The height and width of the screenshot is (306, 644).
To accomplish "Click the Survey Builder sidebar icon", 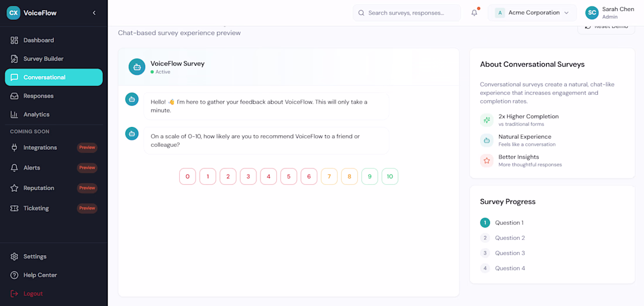I will 14,59.
